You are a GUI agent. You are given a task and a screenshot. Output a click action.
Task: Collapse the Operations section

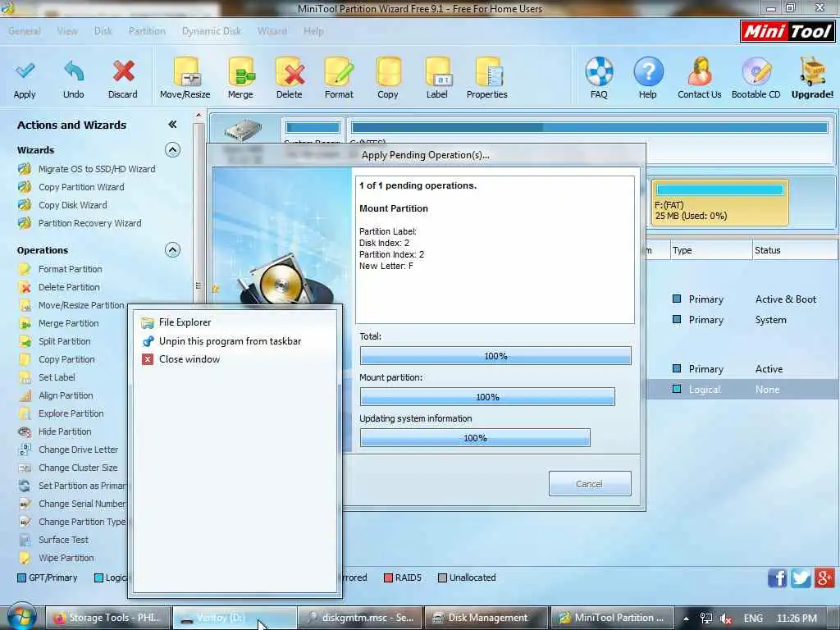point(172,250)
